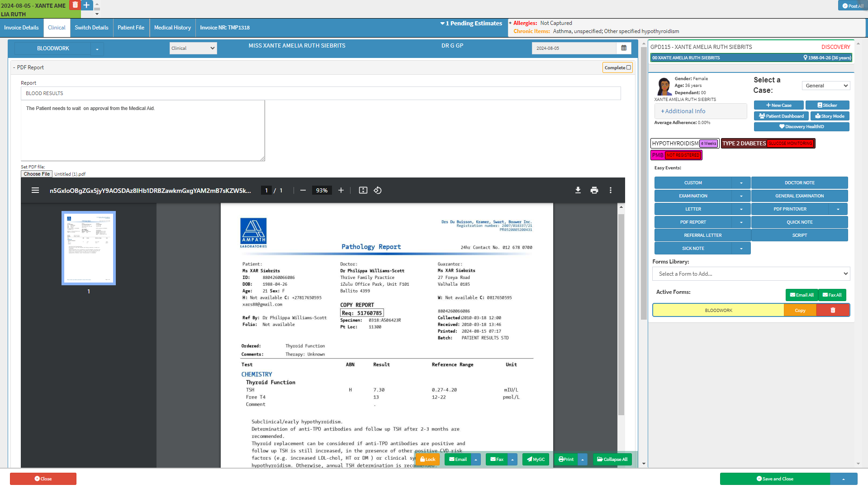Screen dimensions: 868x489
Task: Expand the PDF PRINTOVER dropdown arrow
Action: tap(838, 209)
